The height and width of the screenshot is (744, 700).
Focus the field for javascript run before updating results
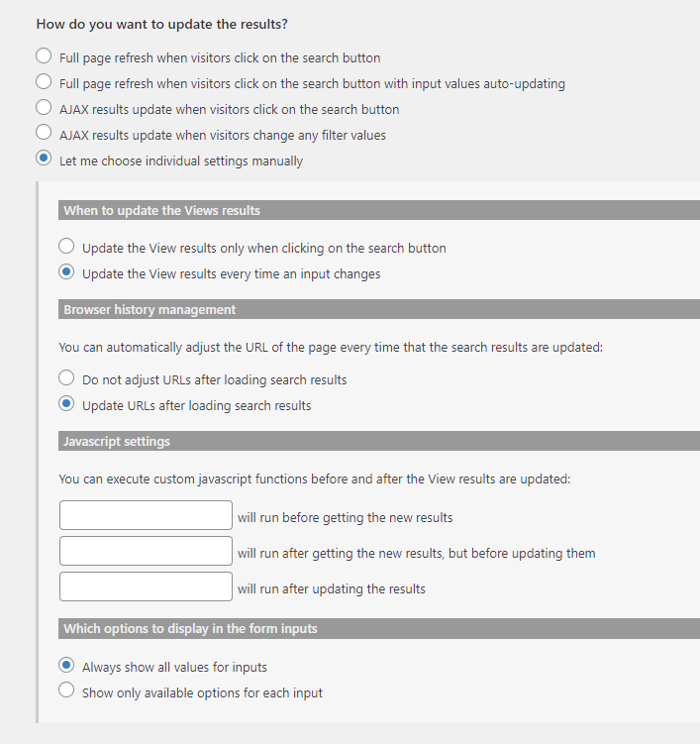[x=147, y=551]
